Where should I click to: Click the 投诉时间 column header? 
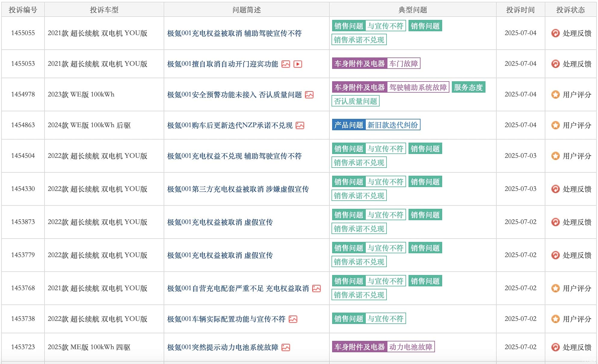pos(520,10)
